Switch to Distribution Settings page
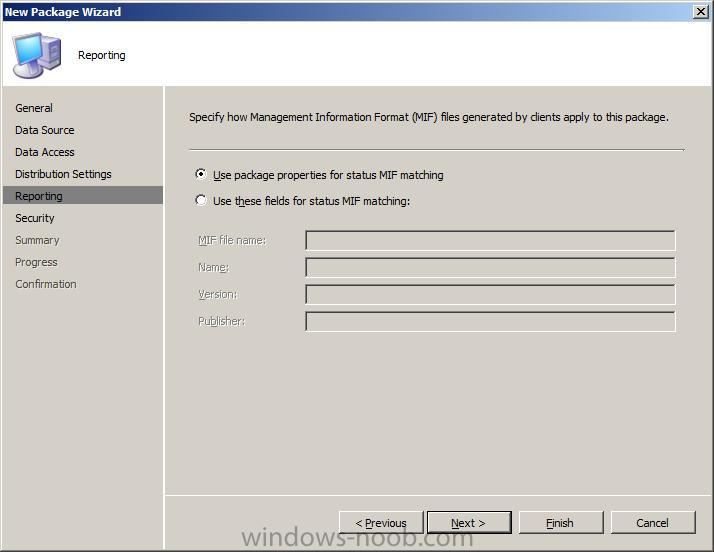 point(63,174)
